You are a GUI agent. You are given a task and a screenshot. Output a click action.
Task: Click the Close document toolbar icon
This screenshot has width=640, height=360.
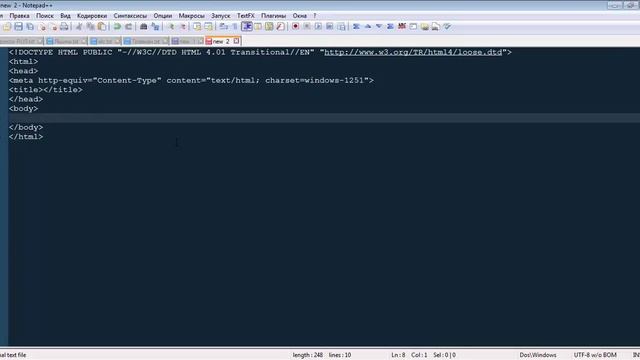point(42,27)
